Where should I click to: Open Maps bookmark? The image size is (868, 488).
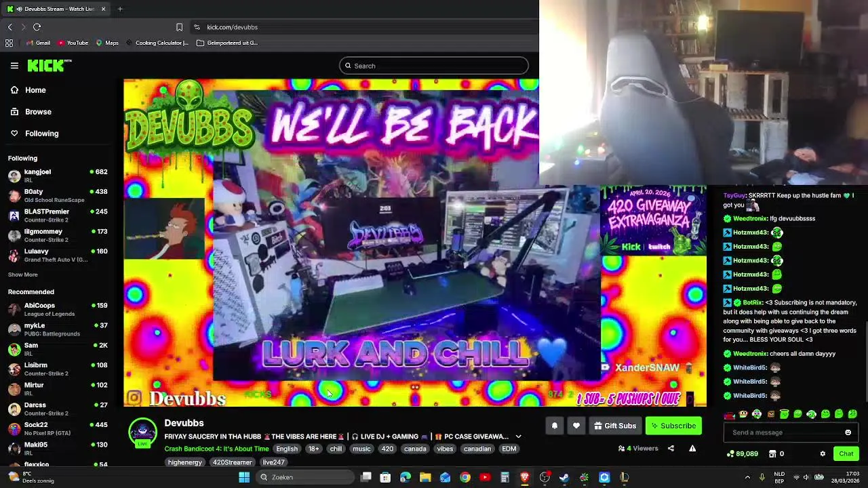[107, 43]
